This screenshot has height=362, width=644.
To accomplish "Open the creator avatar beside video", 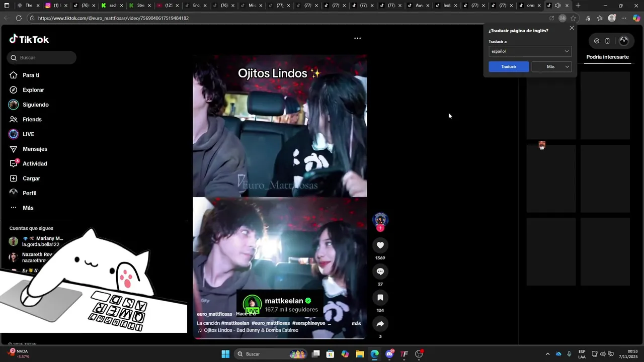I will point(380,219).
